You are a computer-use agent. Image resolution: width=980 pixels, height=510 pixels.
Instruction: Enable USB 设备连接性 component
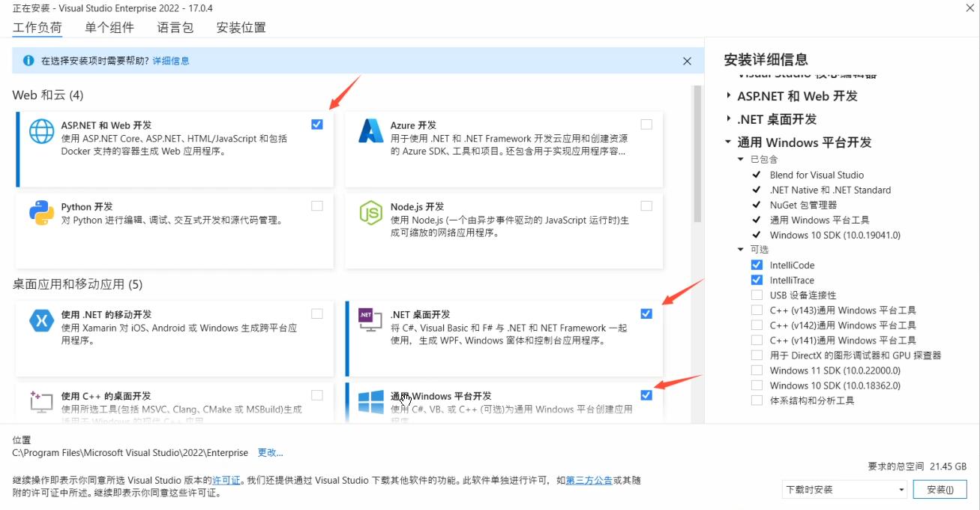[756, 295]
